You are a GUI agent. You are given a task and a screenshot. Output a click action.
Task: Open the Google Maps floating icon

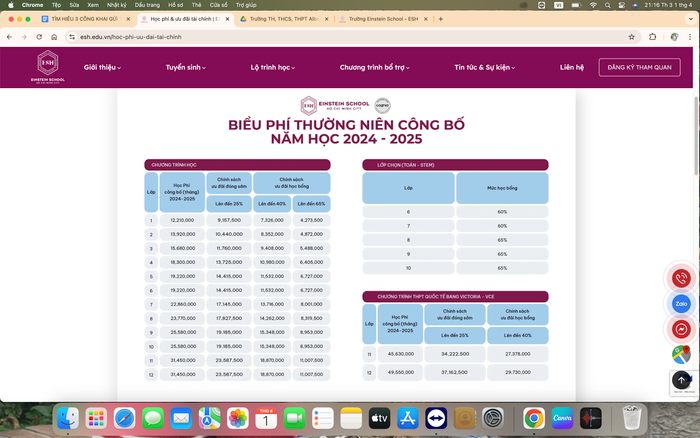coord(681,355)
